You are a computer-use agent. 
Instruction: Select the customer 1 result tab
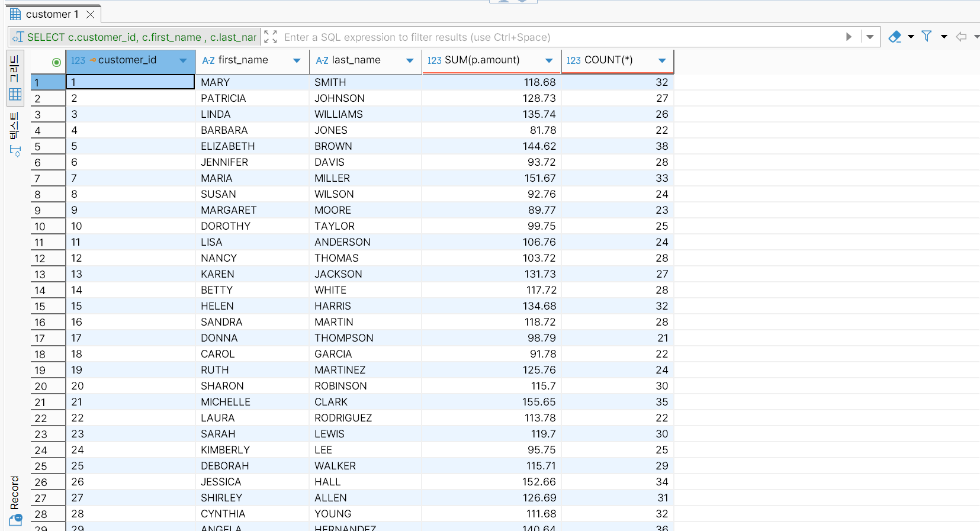tap(52, 14)
